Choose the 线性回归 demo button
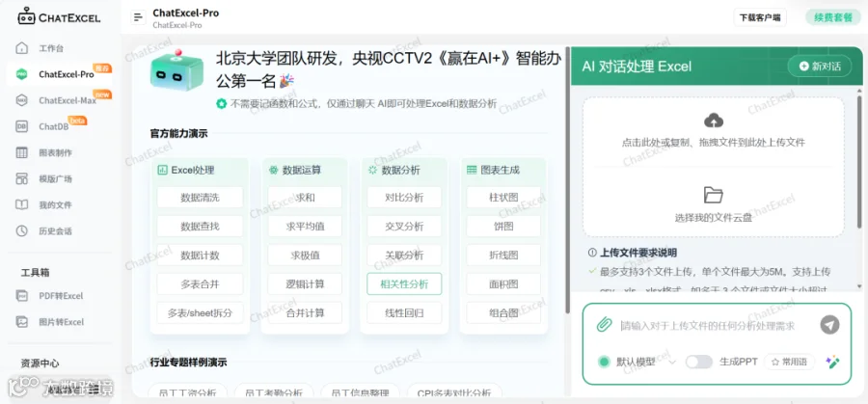The image size is (868, 404). [x=404, y=312]
